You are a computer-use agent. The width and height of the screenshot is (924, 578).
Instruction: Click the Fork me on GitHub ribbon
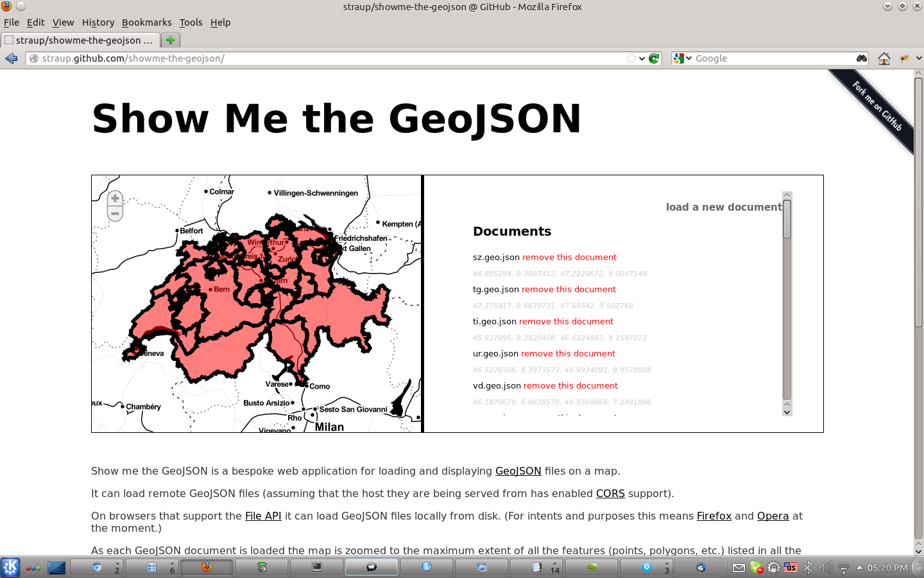click(877, 107)
